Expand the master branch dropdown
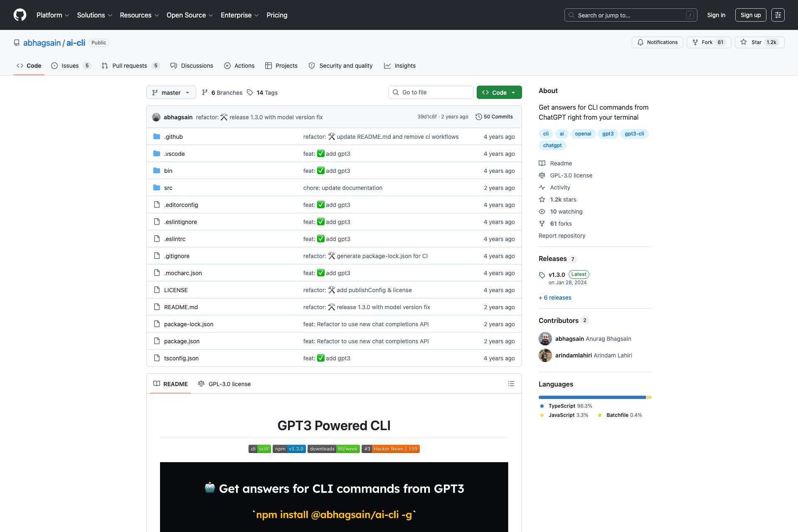This screenshot has width=798, height=532. click(x=171, y=93)
